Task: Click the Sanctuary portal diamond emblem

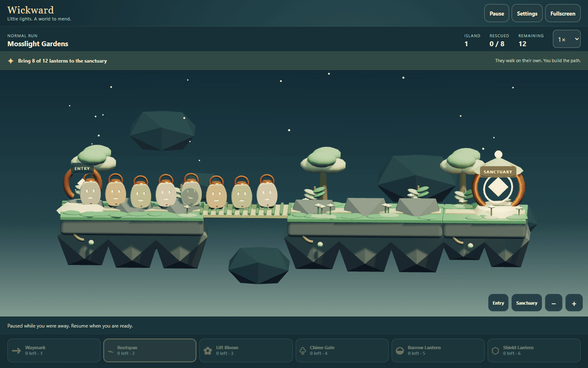Action: pyautogui.click(x=498, y=188)
